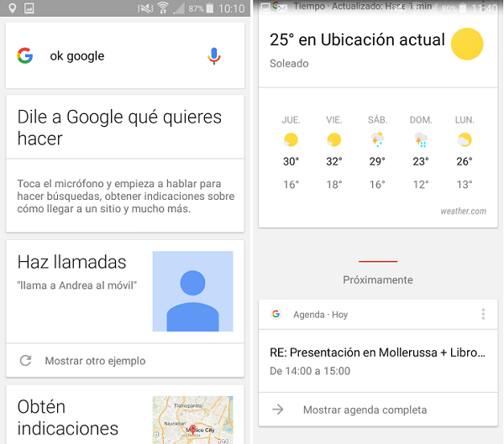Open the contact silhouette image in Haz llamadas
The width and height of the screenshot is (504, 444).
(x=193, y=291)
